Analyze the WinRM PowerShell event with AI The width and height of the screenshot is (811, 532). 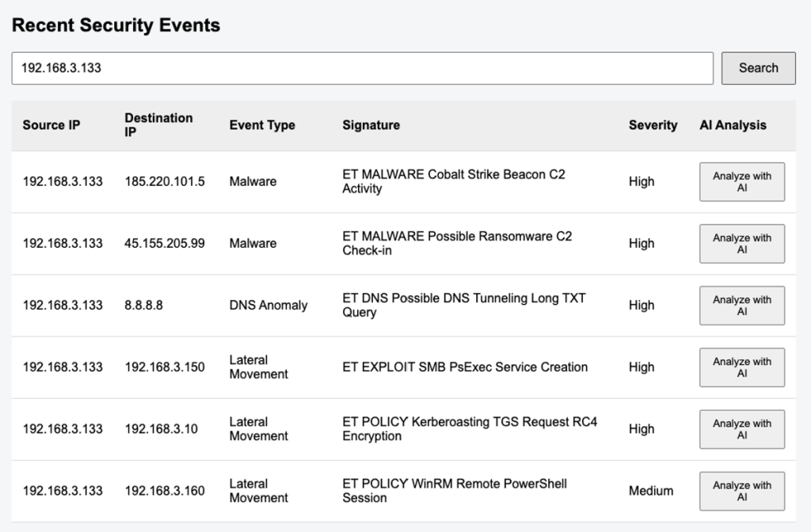click(741, 491)
